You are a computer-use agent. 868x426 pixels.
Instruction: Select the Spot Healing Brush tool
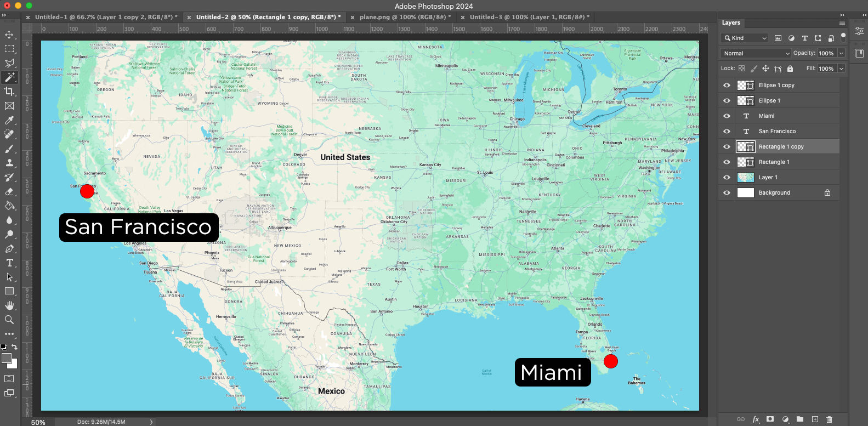tap(9, 134)
